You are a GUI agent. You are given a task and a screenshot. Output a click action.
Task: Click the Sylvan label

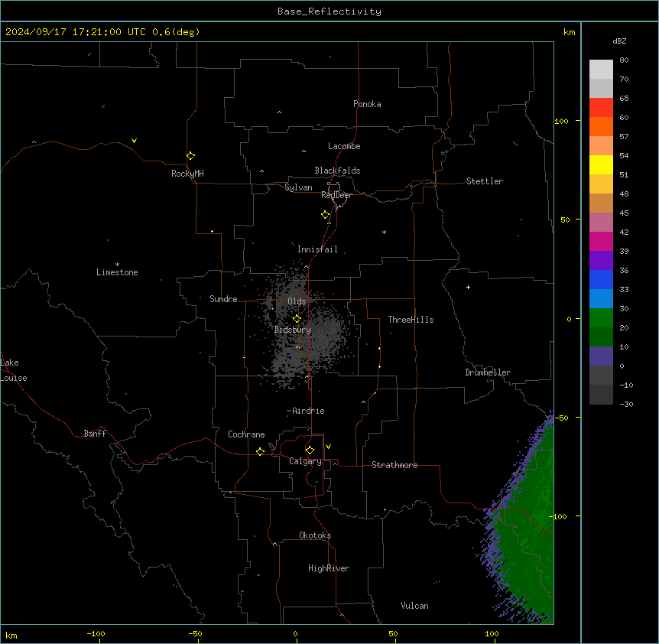[298, 187]
